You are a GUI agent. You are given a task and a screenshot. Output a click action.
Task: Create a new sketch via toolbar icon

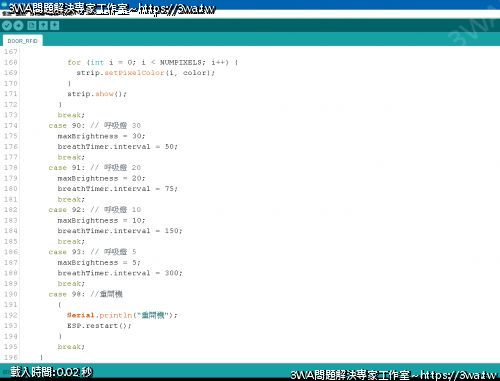[x=32, y=26]
